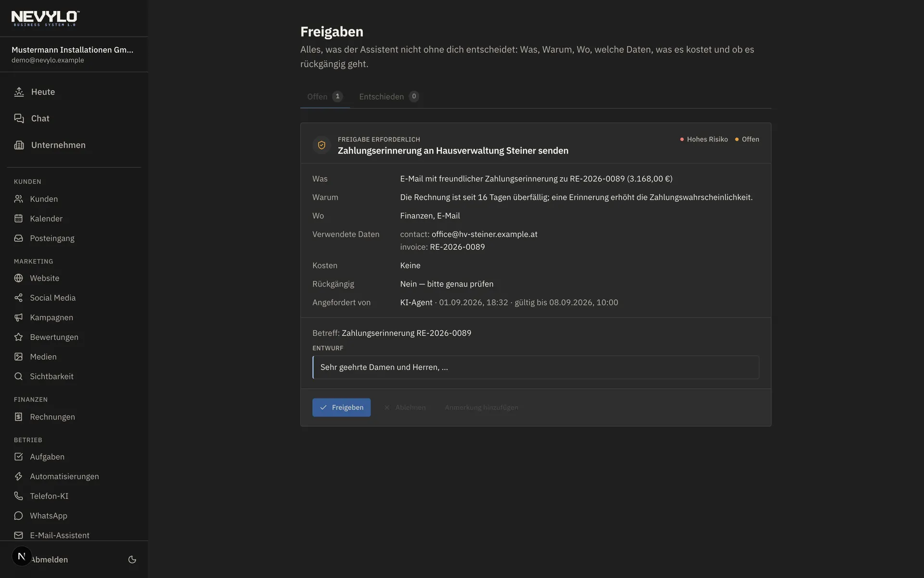Viewport: 924px width, 578px height.
Task: Click the Telefon-KI phone icon
Action: point(18,496)
